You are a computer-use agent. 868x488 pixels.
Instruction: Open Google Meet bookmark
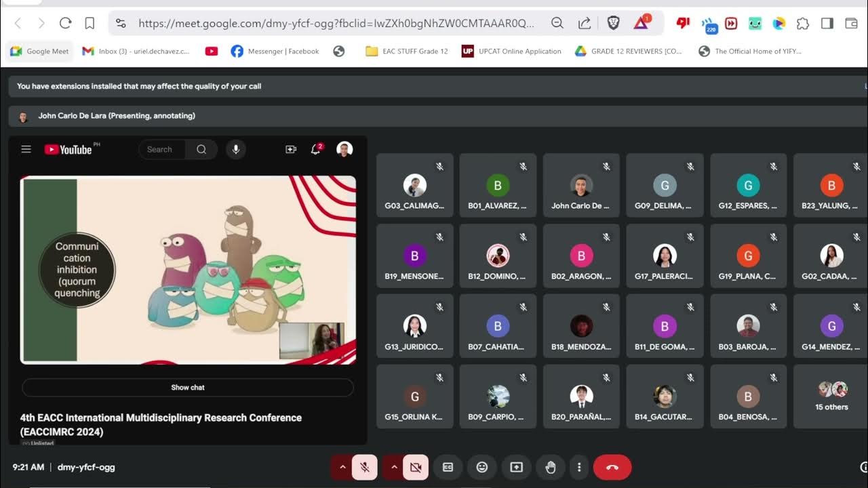[x=40, y=51]
